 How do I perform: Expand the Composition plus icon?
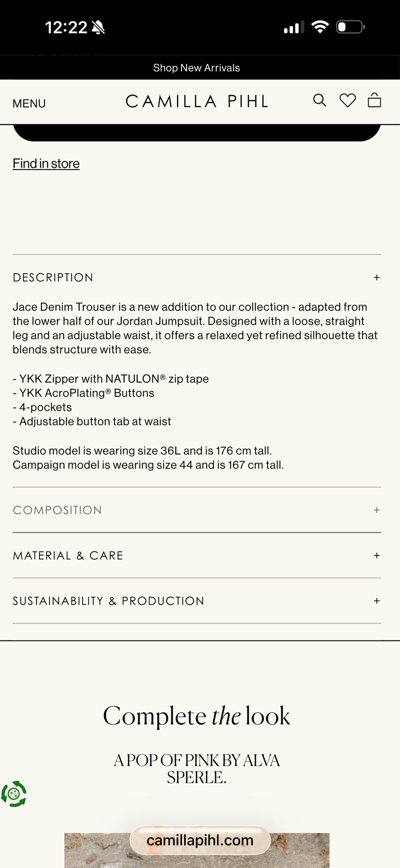[x=377, y=510]
